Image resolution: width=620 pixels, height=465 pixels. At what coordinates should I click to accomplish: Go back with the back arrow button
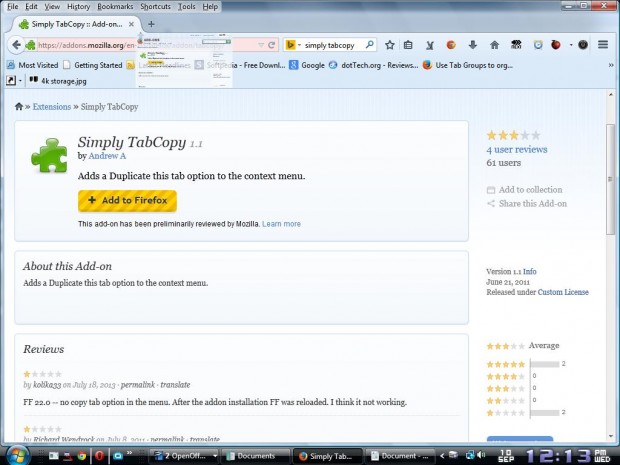[x=16, y=45]
